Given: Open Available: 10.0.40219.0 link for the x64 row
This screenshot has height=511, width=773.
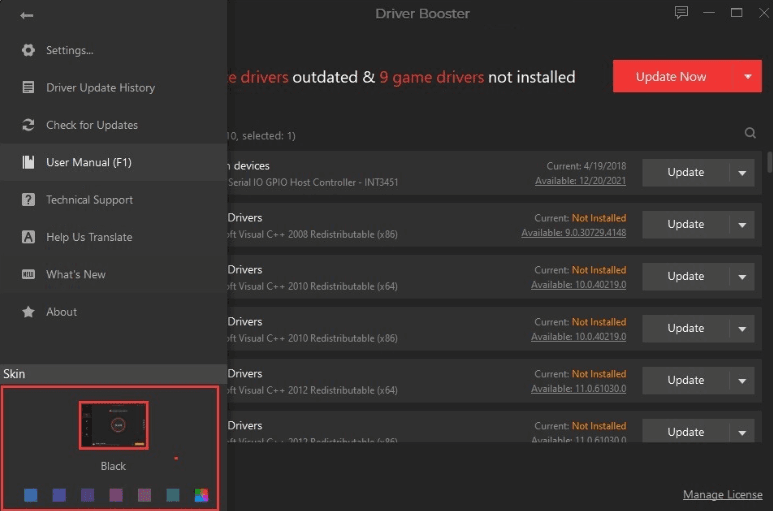Looking at the screenshot, I should (578, 285).
